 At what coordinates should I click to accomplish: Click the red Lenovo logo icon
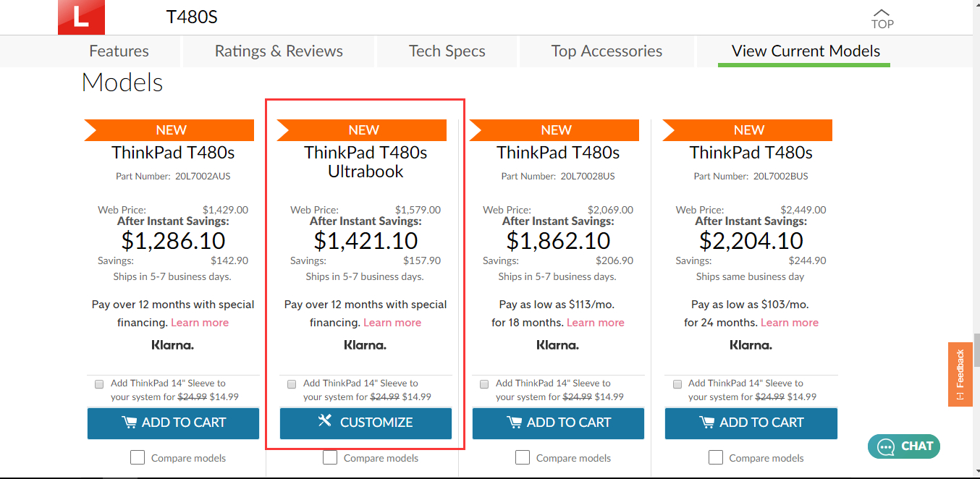tap(81, 17)
